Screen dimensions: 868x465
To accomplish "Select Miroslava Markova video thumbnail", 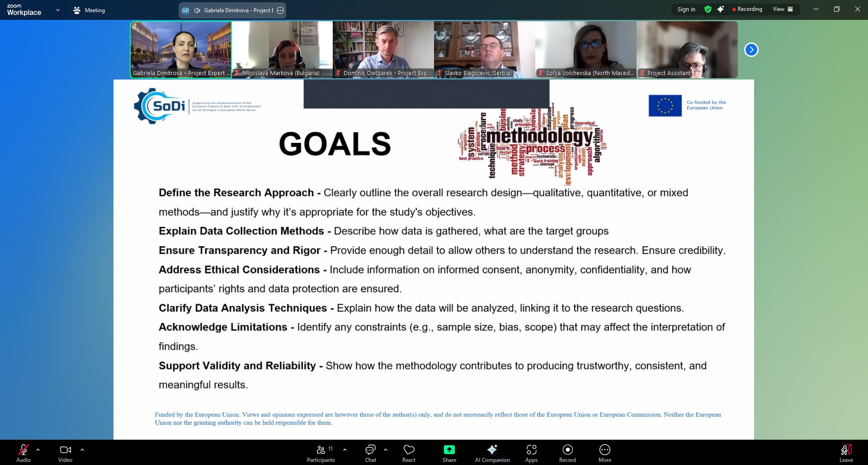I will [x=282, y=50].
